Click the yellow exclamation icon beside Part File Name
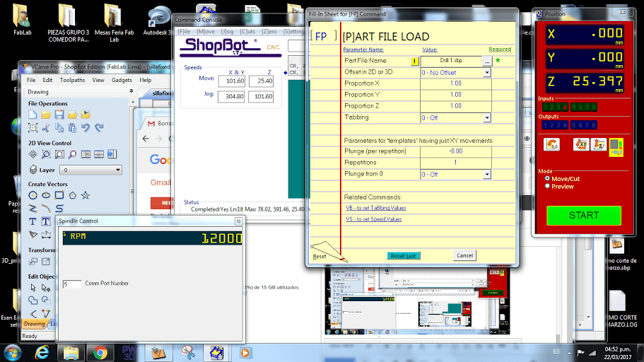The height and width of the screenshot is (362, 644). (415, 62)
